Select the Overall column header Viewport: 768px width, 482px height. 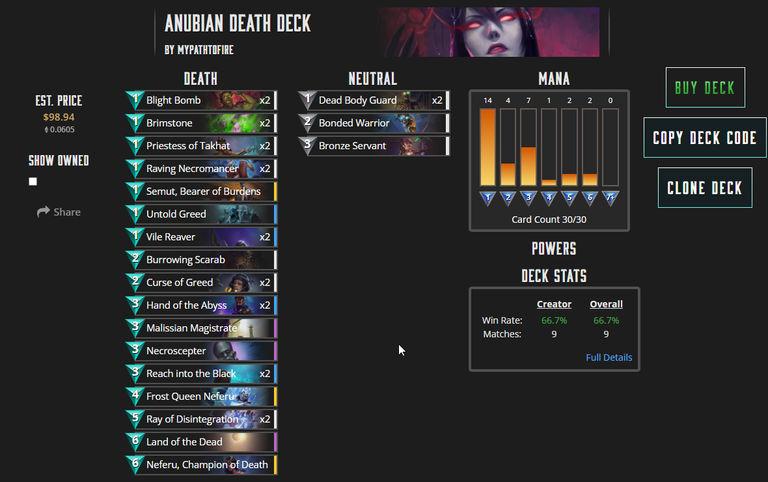(x=606, y=304)
